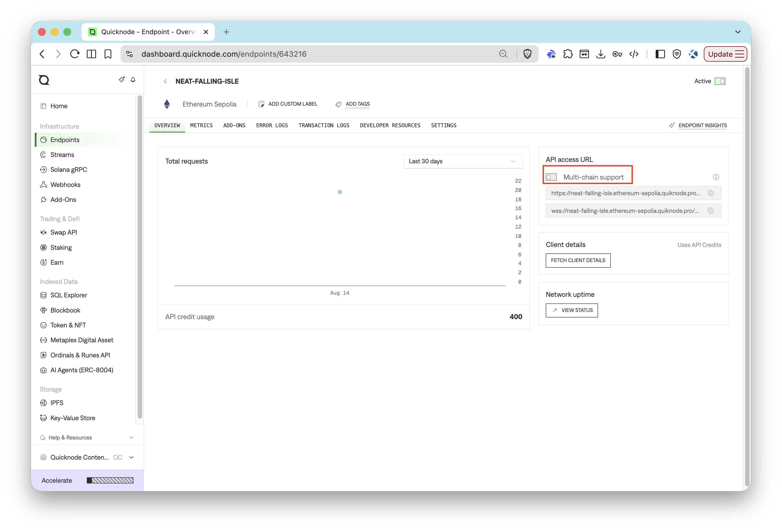Click the Quicknode logo in sidebar
Image resolution: width=782 pixels, height=532 pixels.
pyautogui.click(x=44, y=80)
